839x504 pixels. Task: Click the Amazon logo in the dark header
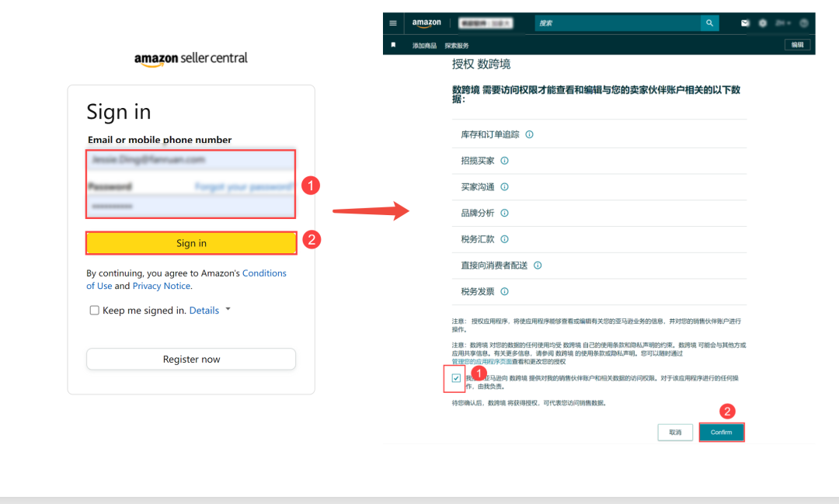[426, 23]
